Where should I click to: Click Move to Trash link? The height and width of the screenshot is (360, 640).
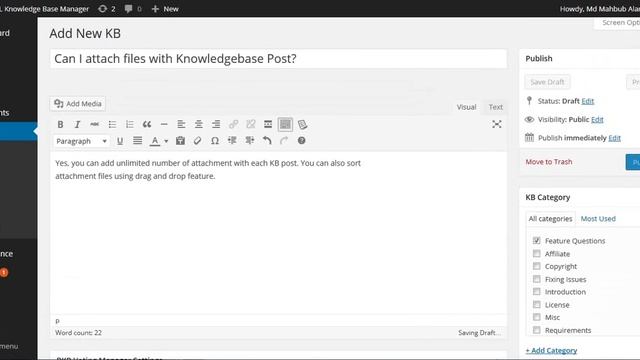(x=549, y=162)
